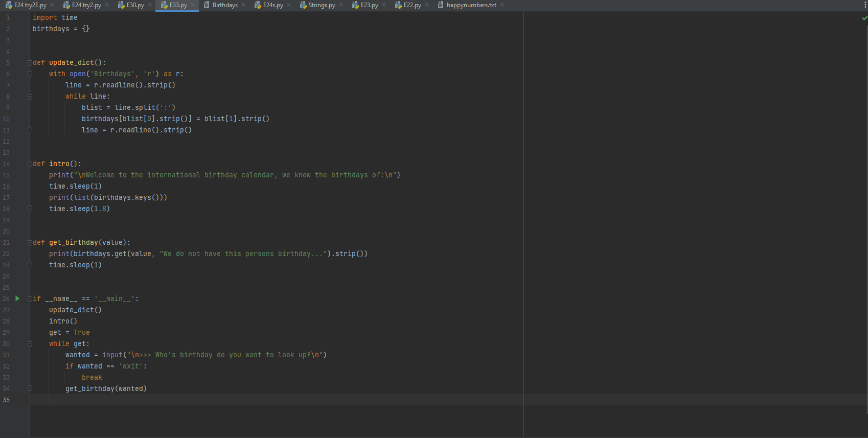Collapse the update_dict function definition

point(30,63)
